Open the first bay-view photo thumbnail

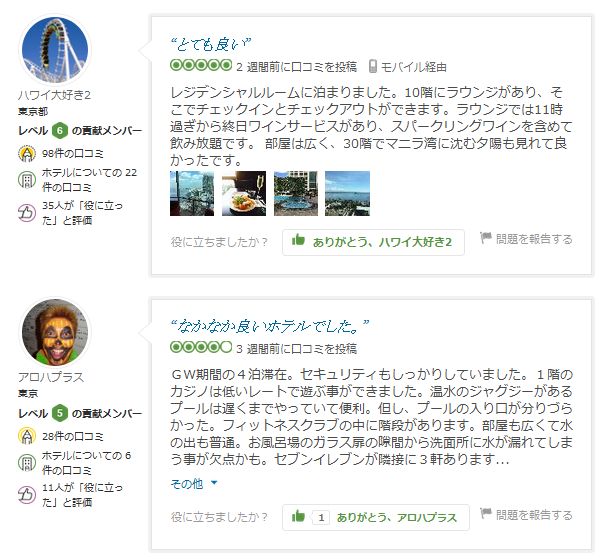click(192, 193)
